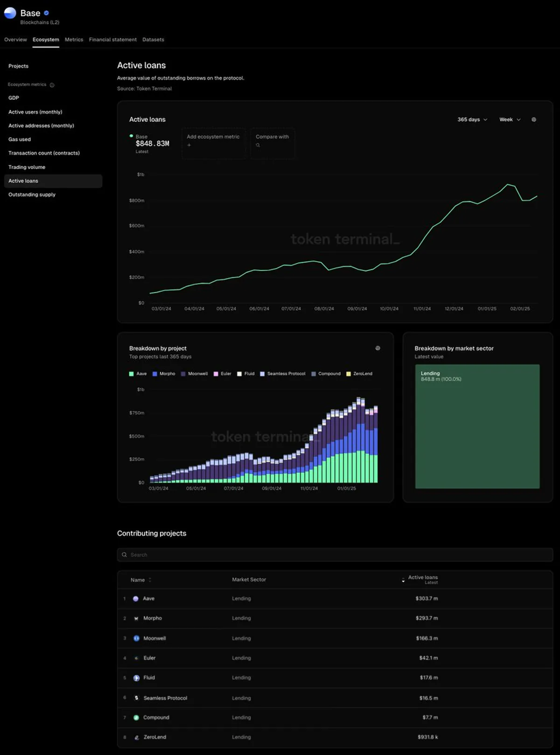Open the Week interval dropdown
The width and height of the screenshot is (560, 755).
coord(510,119)
